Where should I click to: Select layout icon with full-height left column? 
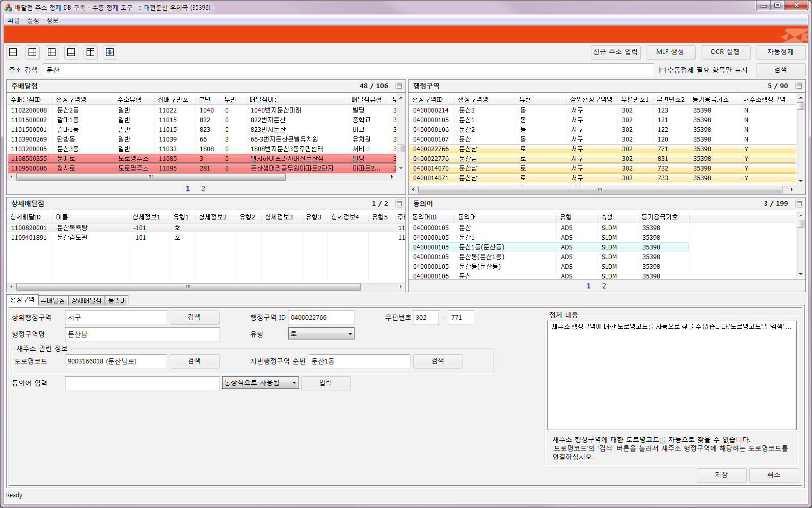[52, 52]
